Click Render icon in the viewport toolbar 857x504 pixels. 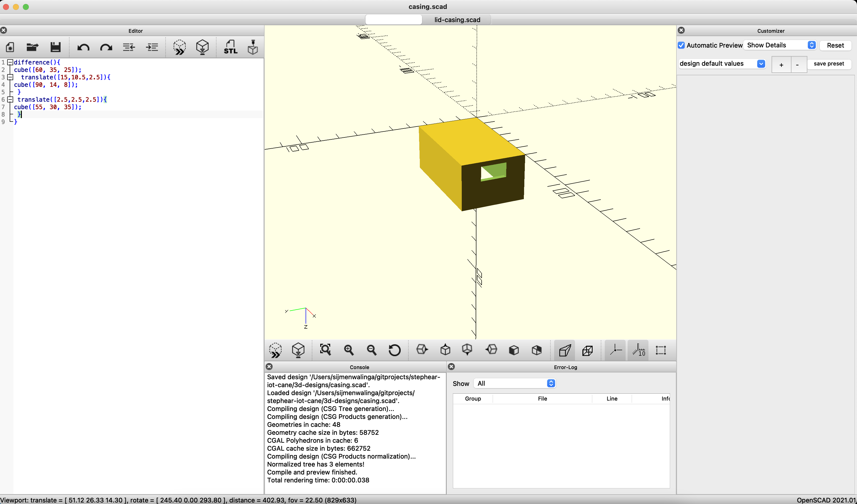[298, 350]
